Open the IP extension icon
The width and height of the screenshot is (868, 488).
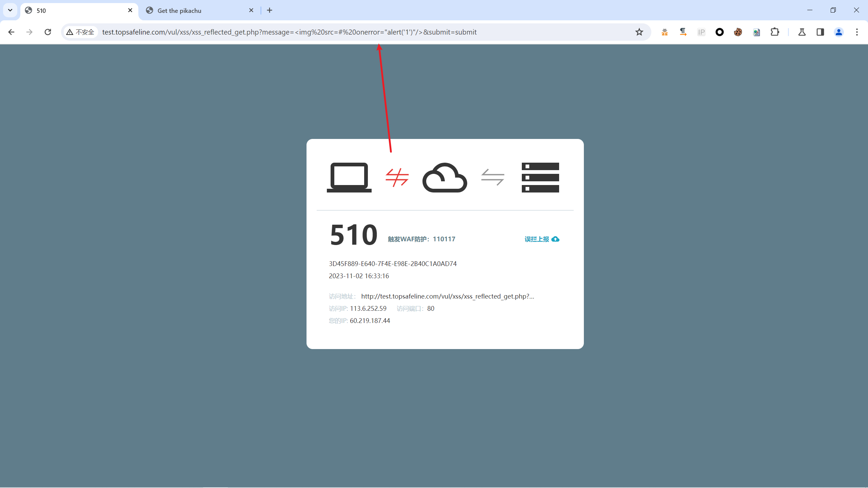701,32
